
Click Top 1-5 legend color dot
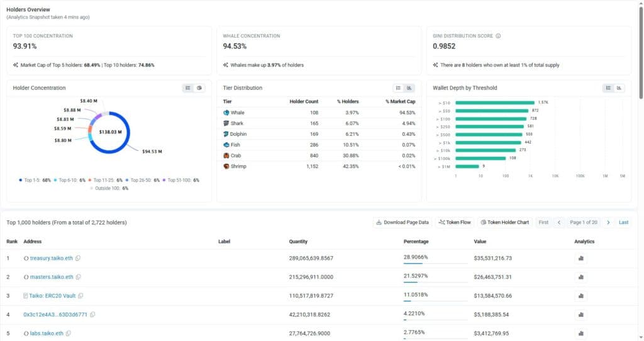coord(20,180)
